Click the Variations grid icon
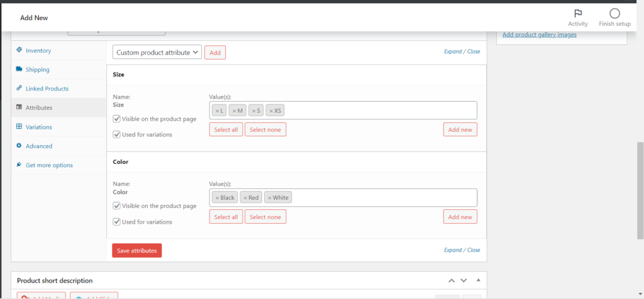The image size is (644, 299). [x=19, y=127]
